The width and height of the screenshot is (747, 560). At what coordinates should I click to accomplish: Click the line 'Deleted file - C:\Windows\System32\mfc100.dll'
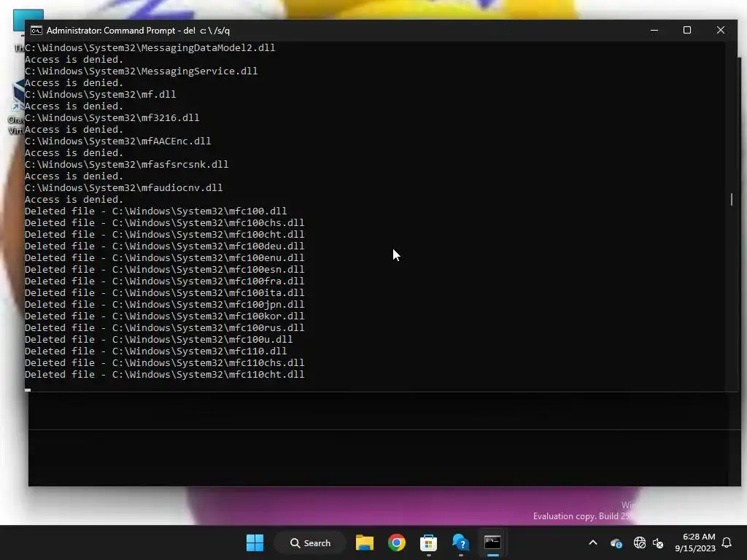pos(156,211)
